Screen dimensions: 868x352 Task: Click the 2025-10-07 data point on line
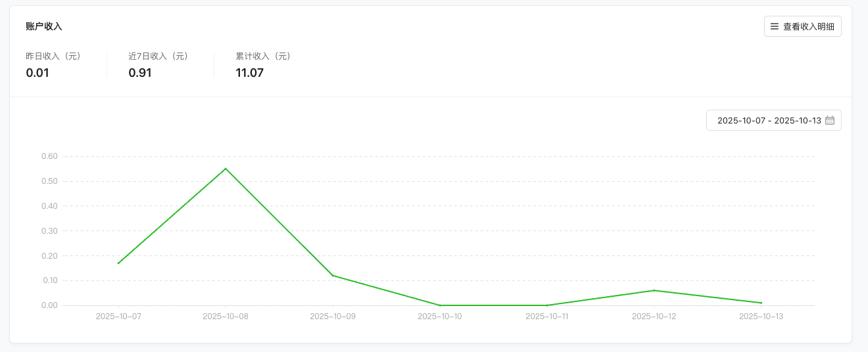pos(118,263)
